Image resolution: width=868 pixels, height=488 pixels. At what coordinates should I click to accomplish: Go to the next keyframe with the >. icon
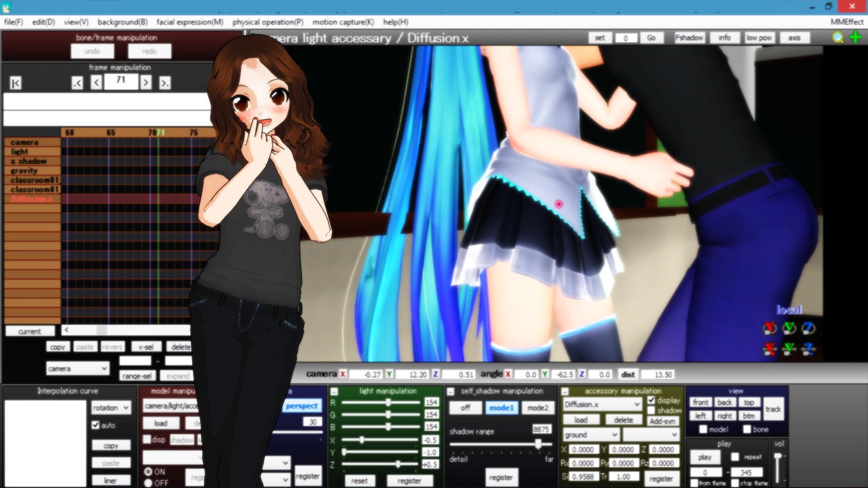coord(165,83)
